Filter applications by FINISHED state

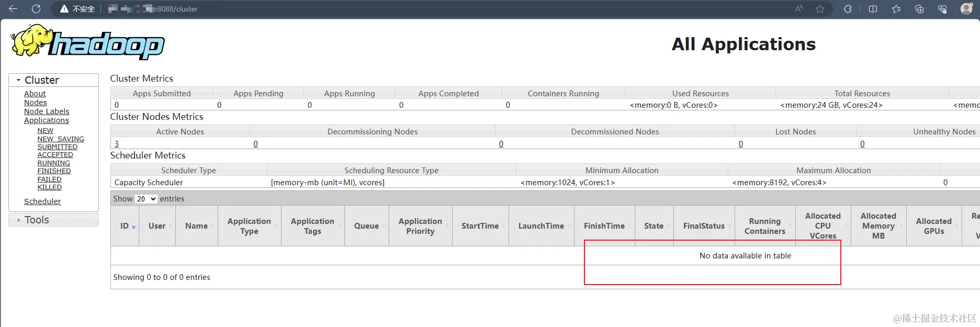pos(54,171)
